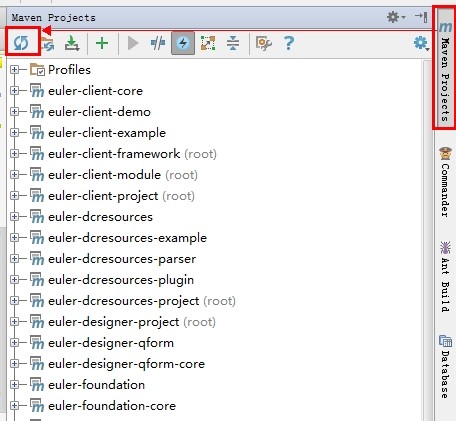Open Maven Settings wrench icon

(264, 43)
